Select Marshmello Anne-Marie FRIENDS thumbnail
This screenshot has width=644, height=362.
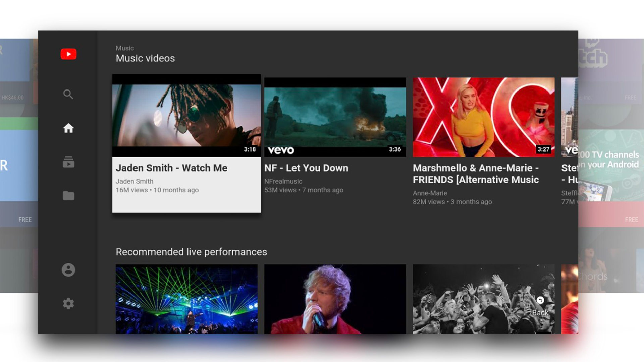pos(483,117)
